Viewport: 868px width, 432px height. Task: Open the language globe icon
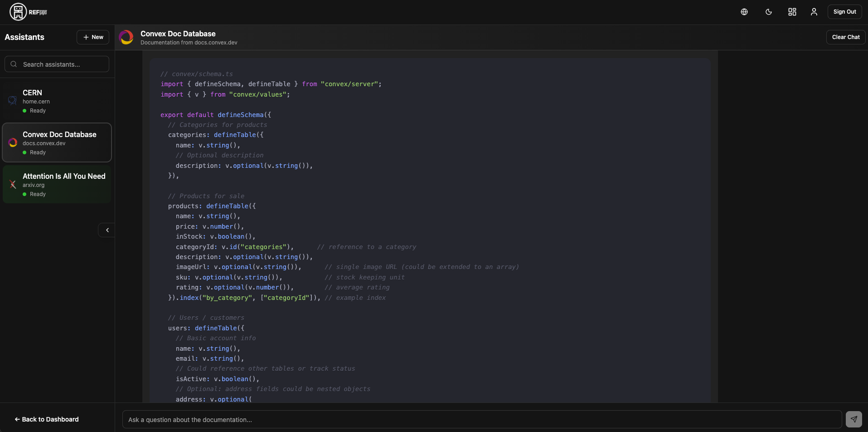click(744, 12)
